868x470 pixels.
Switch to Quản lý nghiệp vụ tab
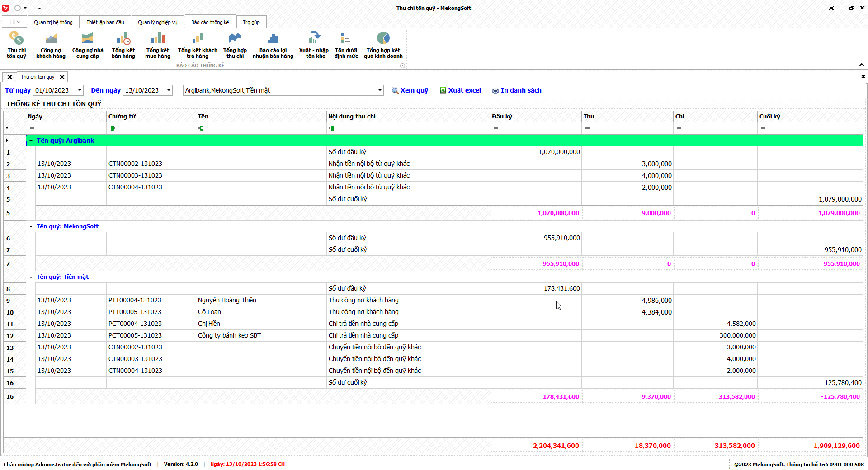click(157, 22)
